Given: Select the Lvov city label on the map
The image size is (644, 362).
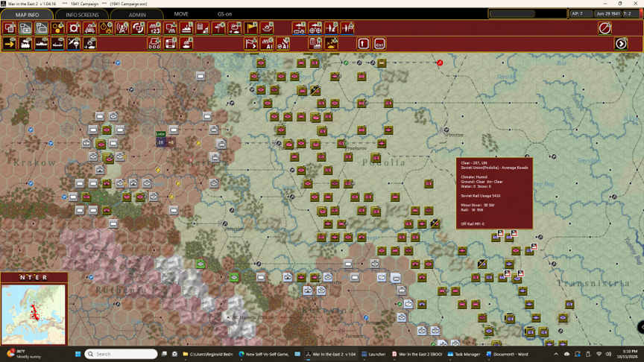Looking at the screenshot, I should coord(160,134).
